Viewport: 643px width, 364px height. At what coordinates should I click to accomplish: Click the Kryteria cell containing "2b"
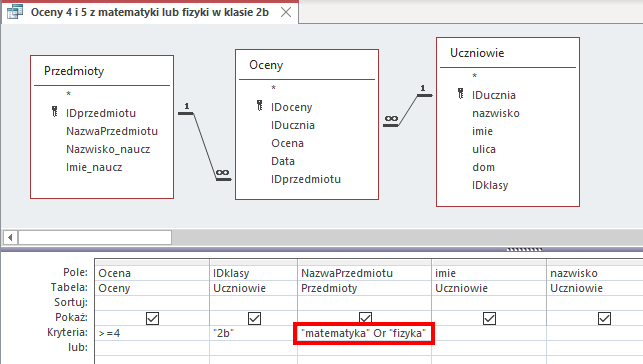pyautogui.click(x=253, y=333)
